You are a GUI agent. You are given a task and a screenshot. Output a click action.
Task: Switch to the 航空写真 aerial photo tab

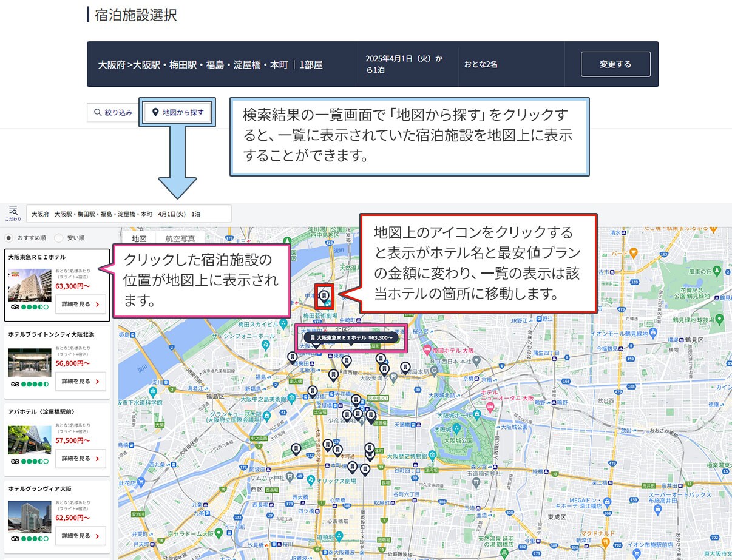click(x=180, y=238)
